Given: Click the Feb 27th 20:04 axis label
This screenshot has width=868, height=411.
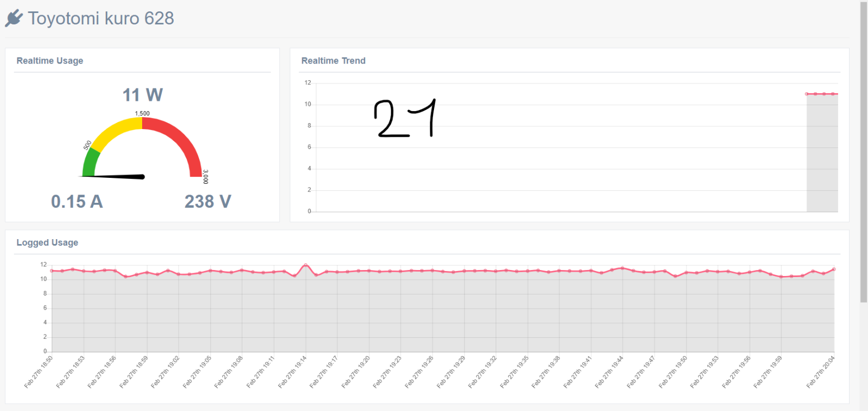Looking at the screenshot, I should (820, 372).
